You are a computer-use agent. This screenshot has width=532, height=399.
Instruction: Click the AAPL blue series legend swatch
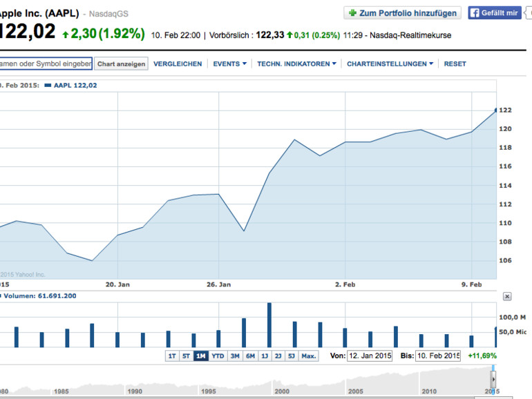pos(48,86)
